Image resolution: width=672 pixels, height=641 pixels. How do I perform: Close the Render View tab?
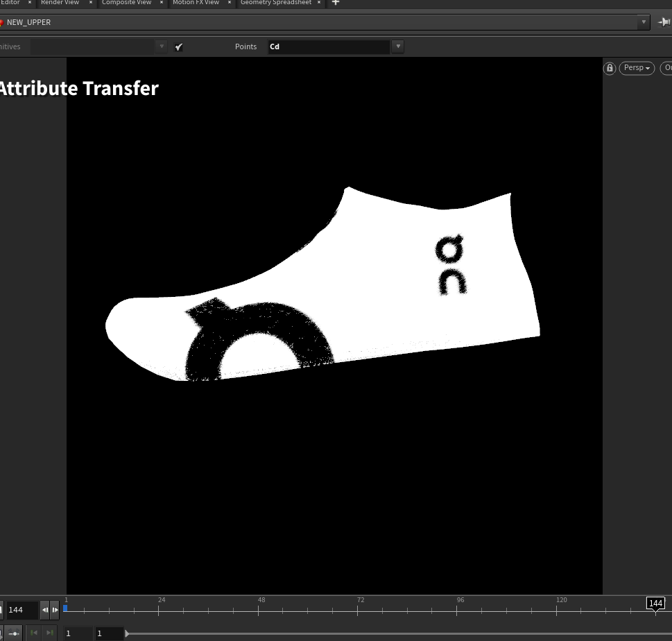(91, 3)
